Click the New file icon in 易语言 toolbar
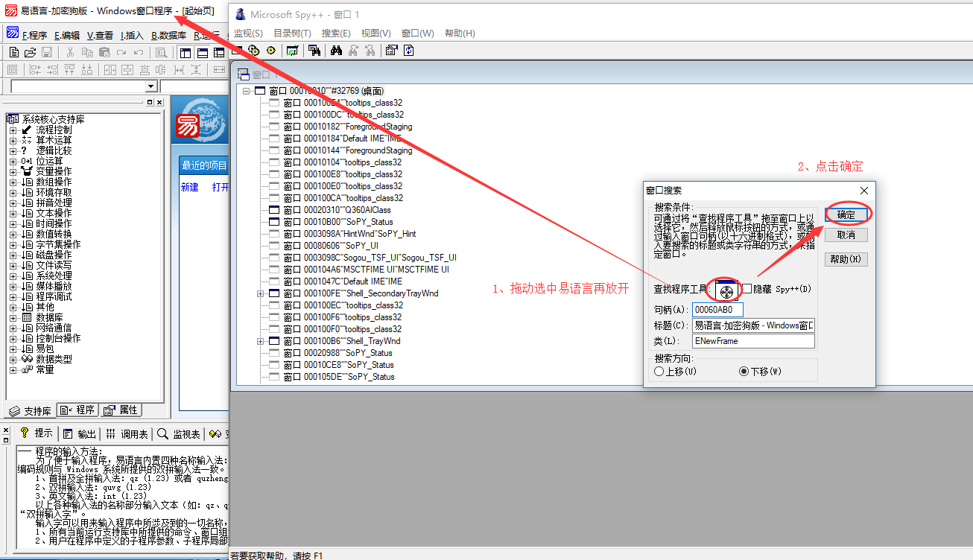 pos(14,52)
